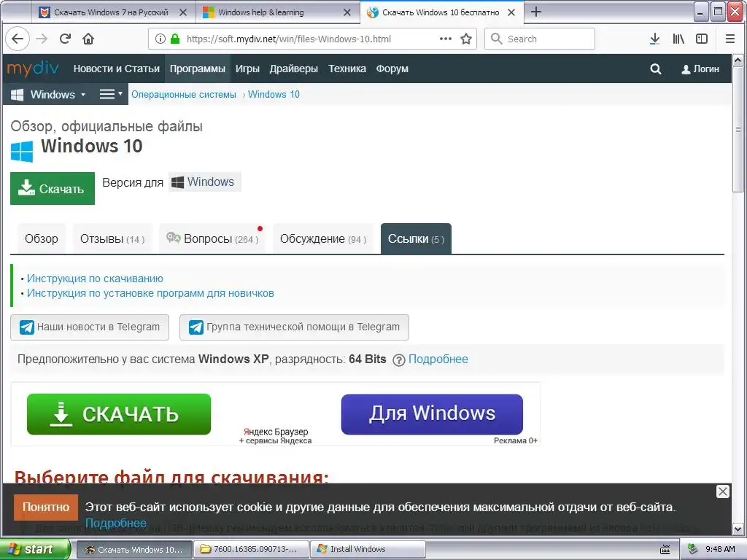Open Новости и Статьи menu item
Screen dimensions: 747x560
[x=116, y=69]
